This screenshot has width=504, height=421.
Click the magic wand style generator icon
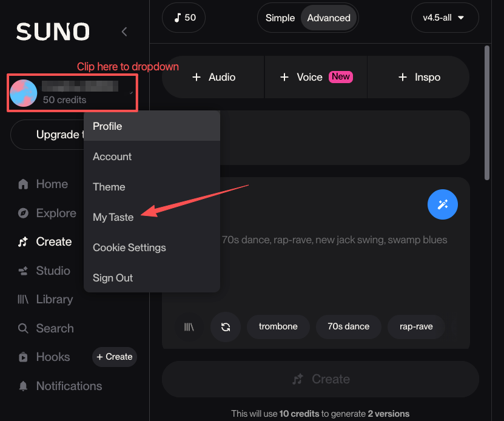coord(442,204)
